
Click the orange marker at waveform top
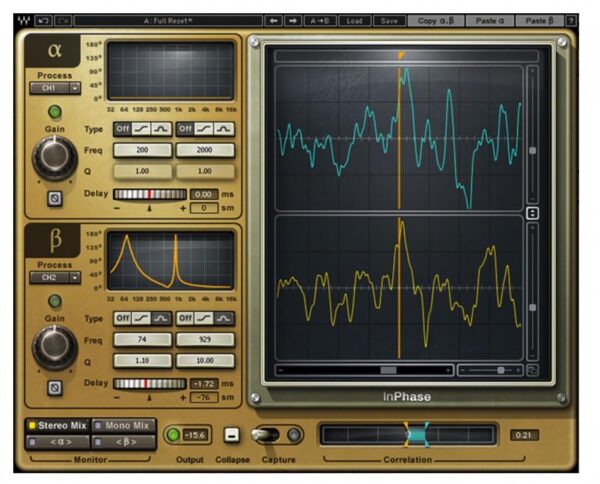pos(401,56)
